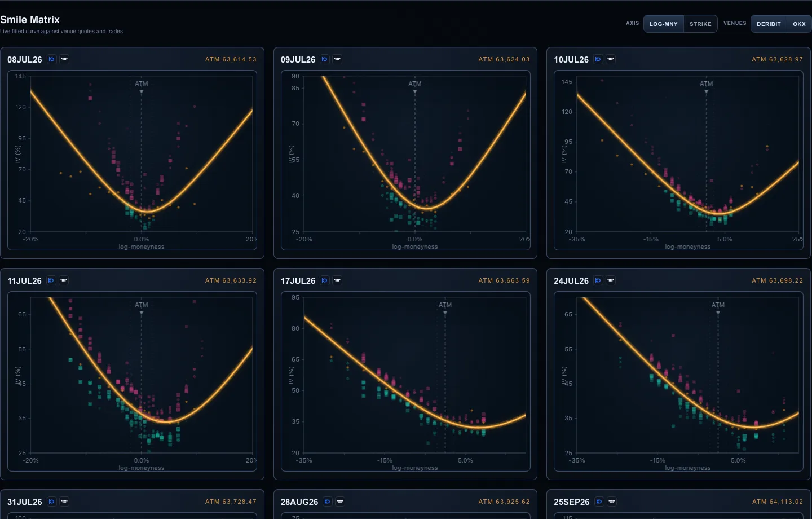
Task: Toggle Deribit venue icon on 09JUL26 card
Action: [x=325, y=59]
